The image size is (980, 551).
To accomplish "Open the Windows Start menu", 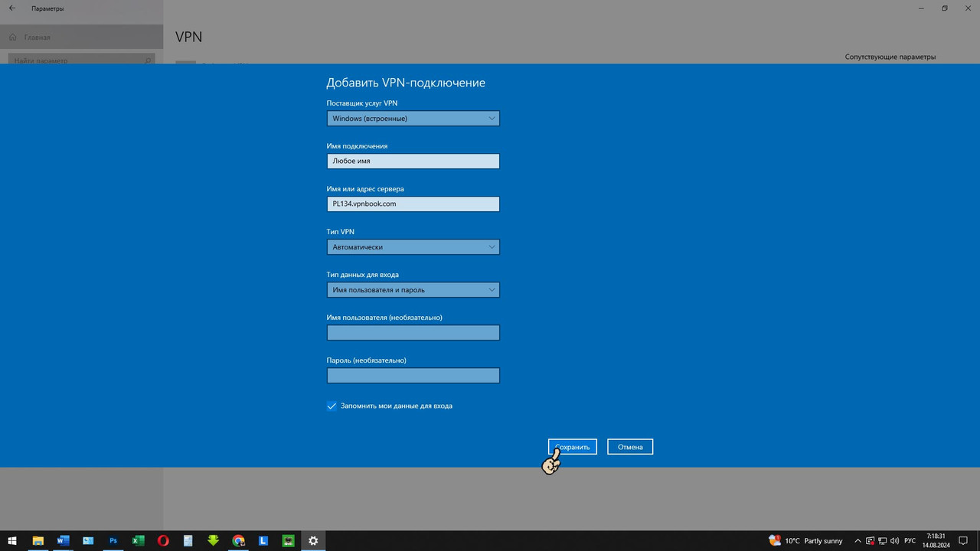I will [12, 540].
